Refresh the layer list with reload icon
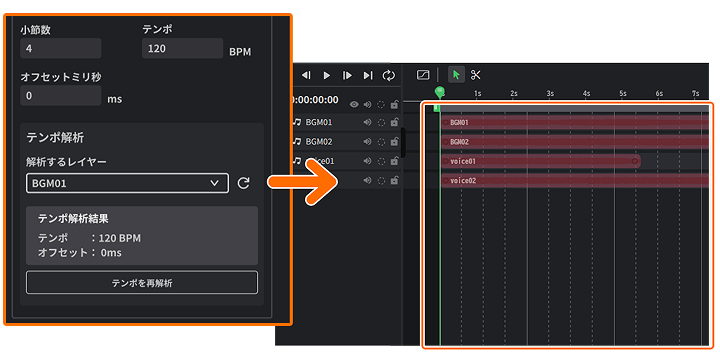This screenshot has height=364, width=720. 243,183
